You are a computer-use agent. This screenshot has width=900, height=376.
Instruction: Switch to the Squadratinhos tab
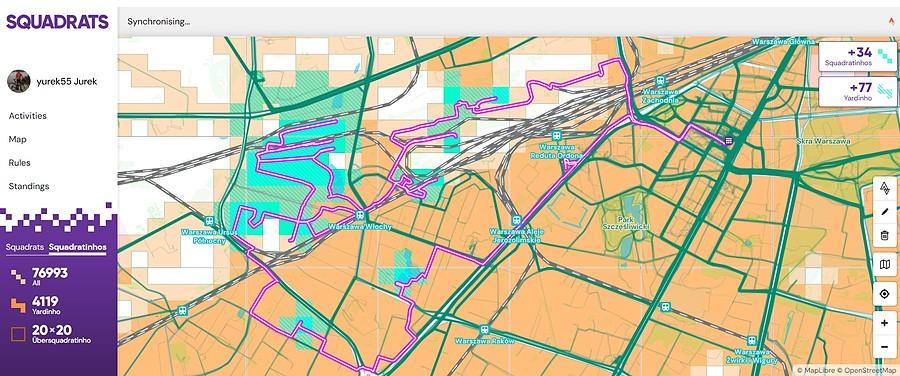(77, 247)
